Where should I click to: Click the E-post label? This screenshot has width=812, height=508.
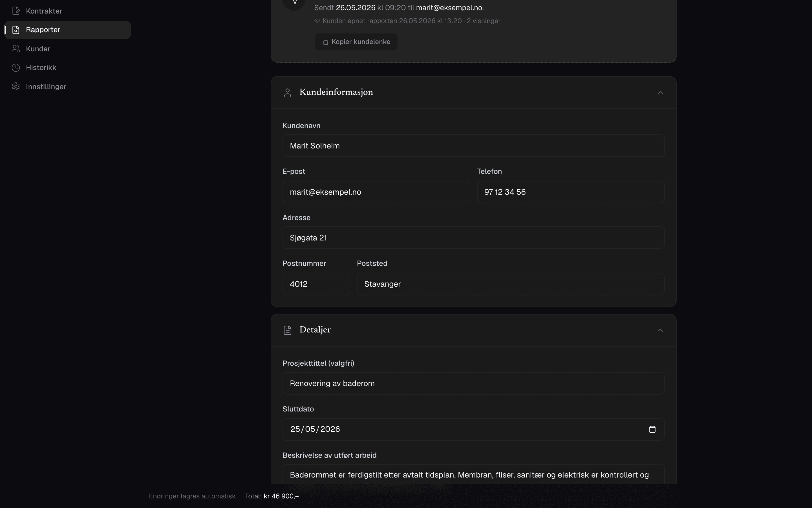click(x=294, y=171)
